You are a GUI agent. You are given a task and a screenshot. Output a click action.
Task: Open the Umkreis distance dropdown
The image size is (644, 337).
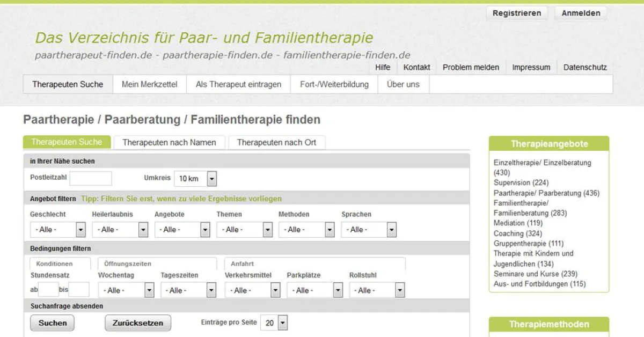(x=195, y=178)
